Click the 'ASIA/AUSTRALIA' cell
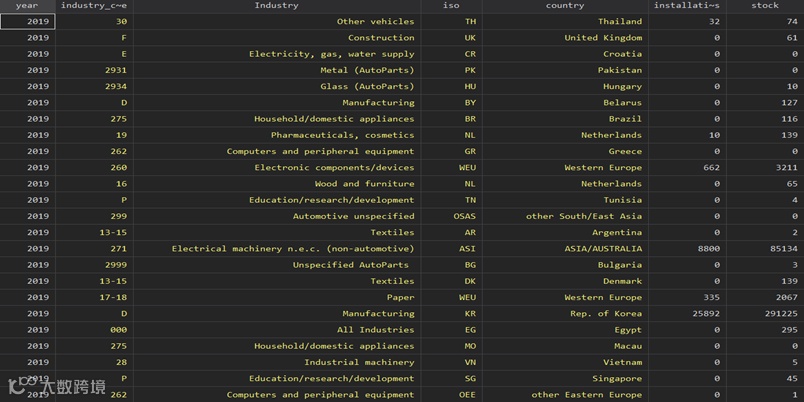Viewport: 804px width, 402px height. click(x=565, y=249)
